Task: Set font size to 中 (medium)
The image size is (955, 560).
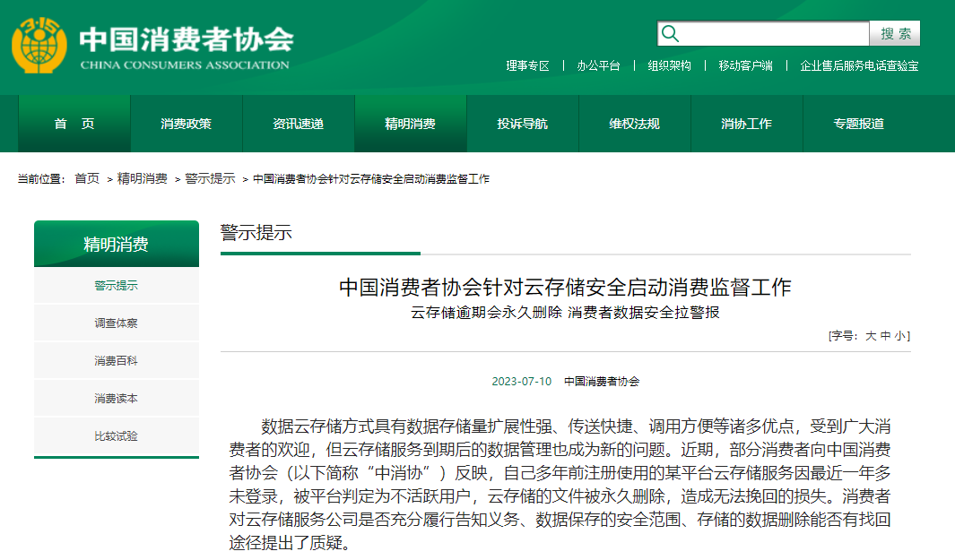Action: click(x=886, y=336)
